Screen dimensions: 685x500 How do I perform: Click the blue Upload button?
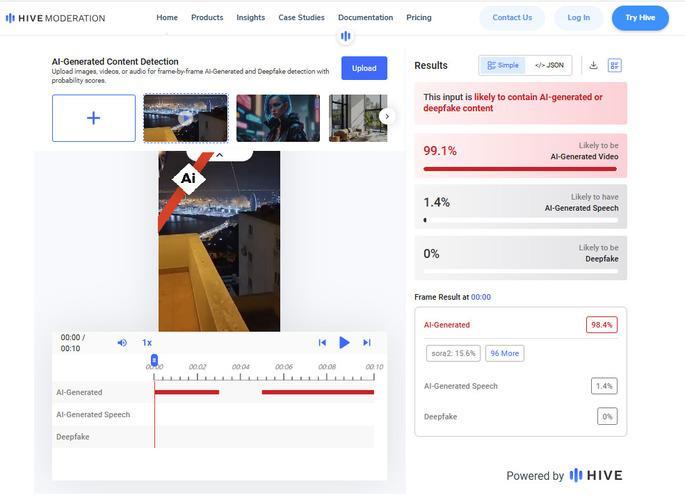[x=364, y=68]
